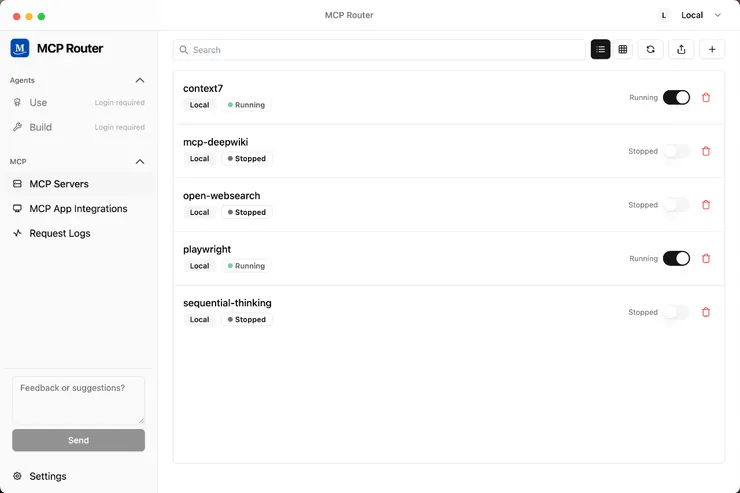Disable the playwright server toggle
Viewport: 740px width, 493px height.
click(x=676, y=259)
